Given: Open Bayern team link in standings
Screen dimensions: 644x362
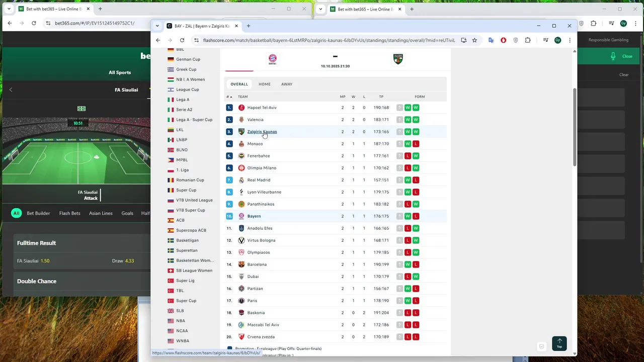Looking at the screenshot, I should (x=254, y=216).
